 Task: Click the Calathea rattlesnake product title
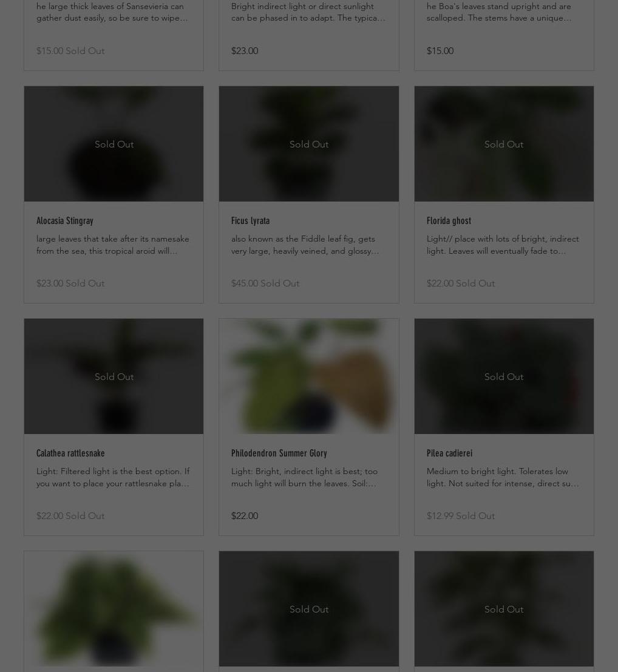tap(70, 453)
